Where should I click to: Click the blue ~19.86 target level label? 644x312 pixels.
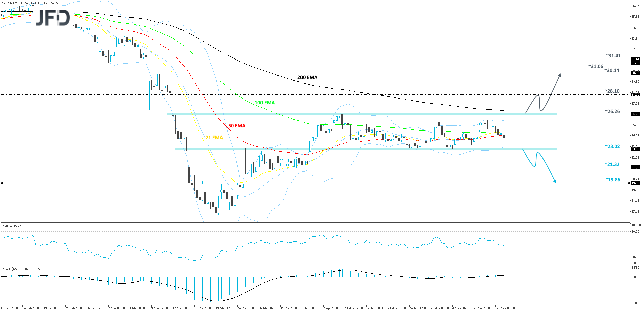pos(612,180)
